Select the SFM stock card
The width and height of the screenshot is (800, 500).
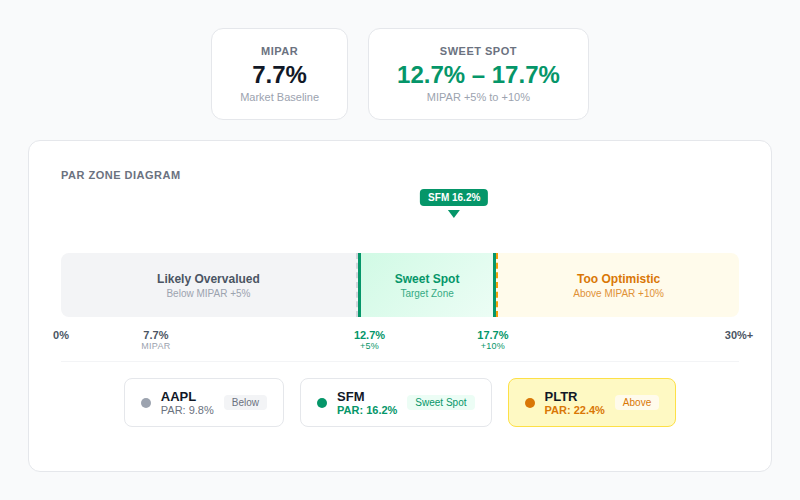[x=396, y=403]
